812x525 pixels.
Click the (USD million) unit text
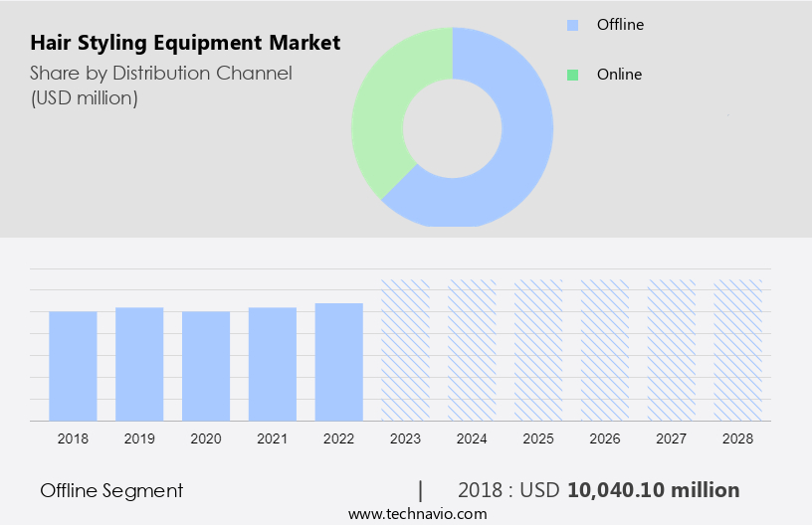pos(85,98)
